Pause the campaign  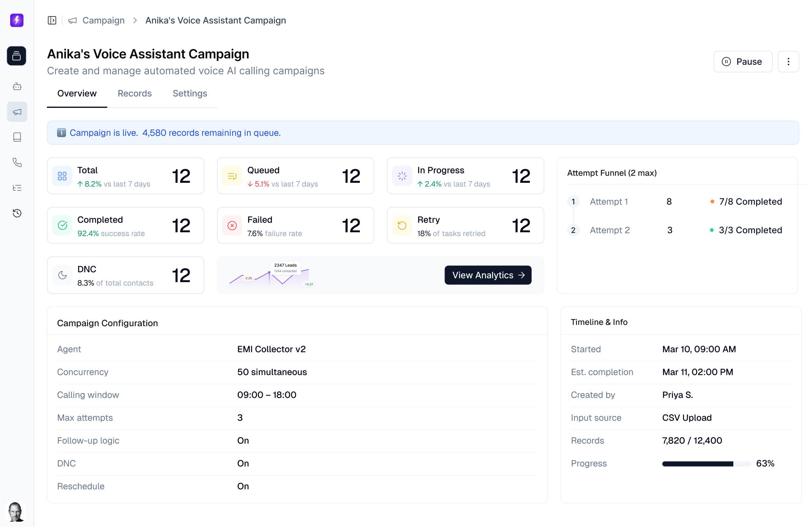[x=743, y=61]
